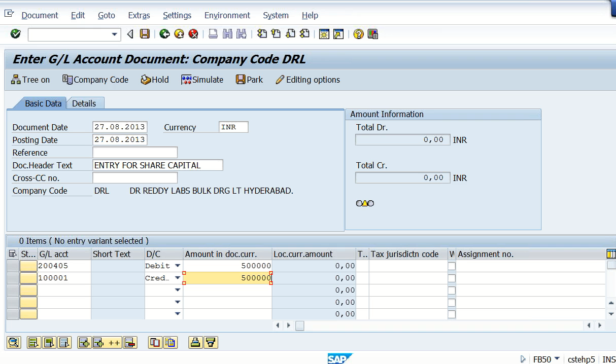Click the Delete Row icon with red minus
This screenshot has width=616, height=364.
tap(130, 342)
